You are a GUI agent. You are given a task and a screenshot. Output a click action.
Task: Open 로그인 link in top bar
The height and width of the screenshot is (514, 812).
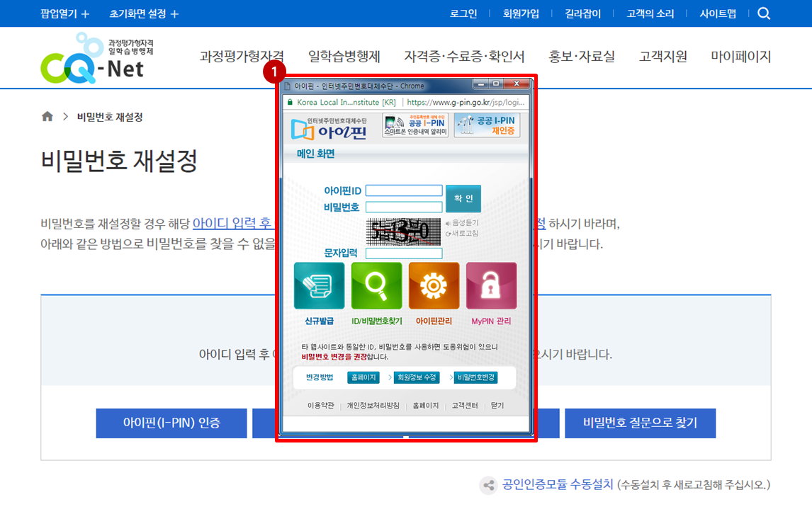463,14
